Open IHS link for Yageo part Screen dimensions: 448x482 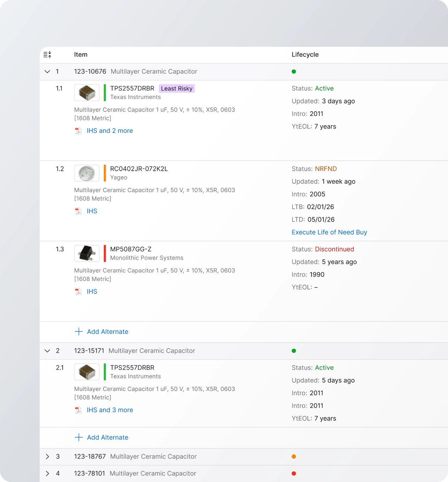[x=92, y=211]
